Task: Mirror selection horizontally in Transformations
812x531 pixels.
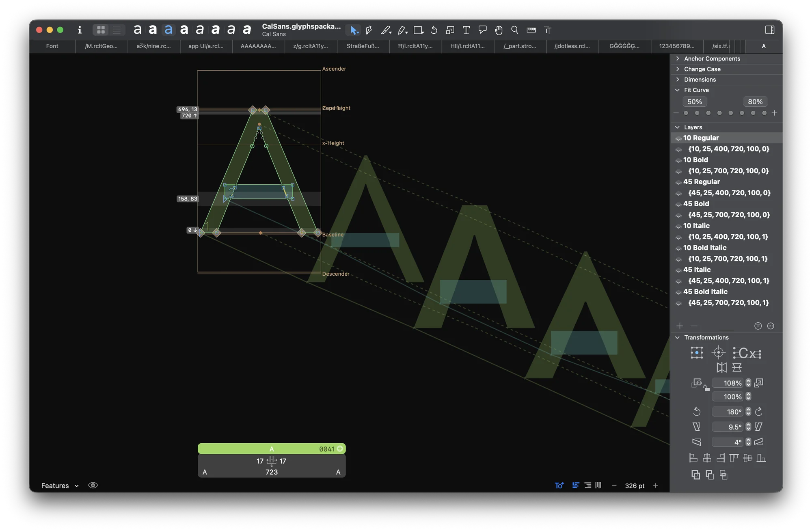Action: [x=721, y=368]
